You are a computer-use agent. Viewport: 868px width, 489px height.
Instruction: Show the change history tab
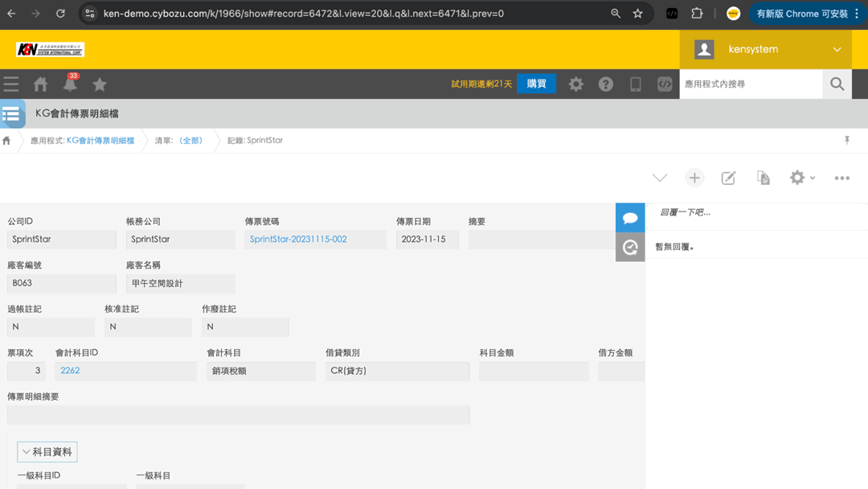(x=630, y=248)
